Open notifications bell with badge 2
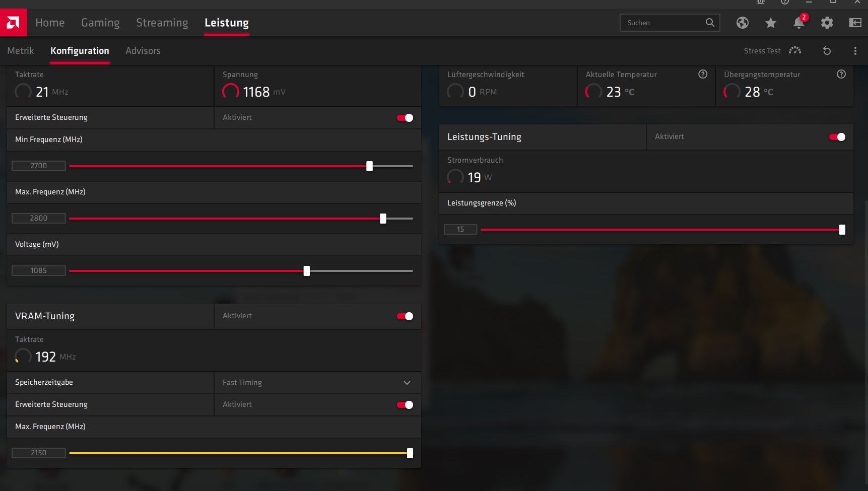This screenshot has width=868, height=491. [x=799, y=22]
